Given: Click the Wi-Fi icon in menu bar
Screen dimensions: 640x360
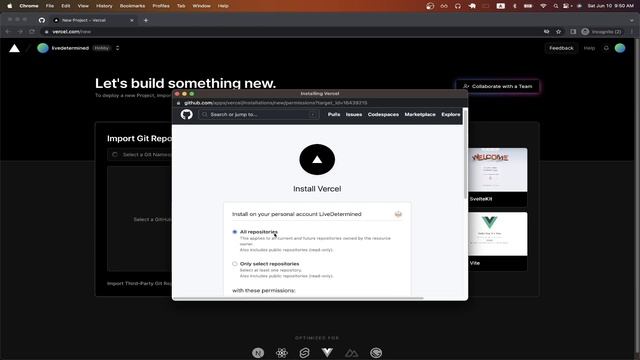Looking at the screenshot, I should (543, 6).
